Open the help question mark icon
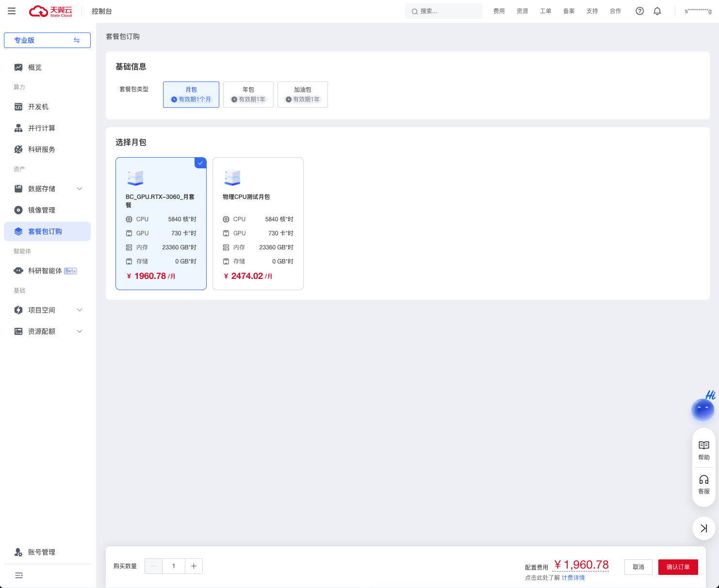The image size is (719, 588). [x=640, y=11]
